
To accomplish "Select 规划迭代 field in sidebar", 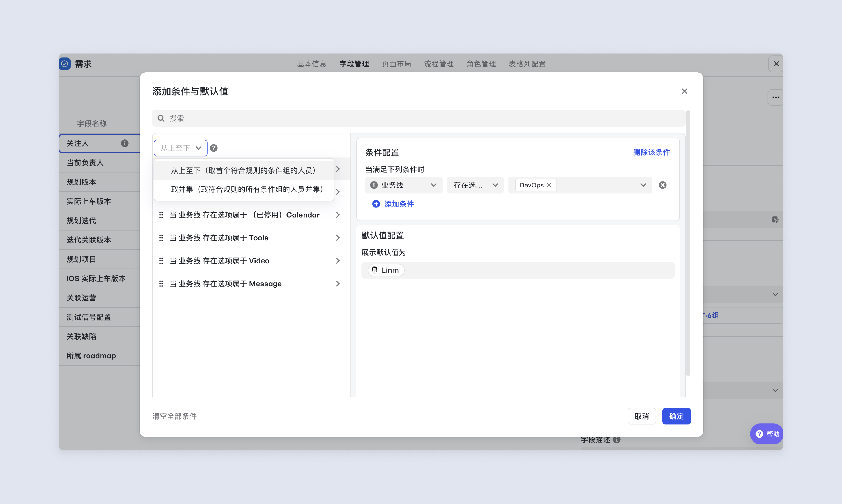I will click(x=100, y=221).
